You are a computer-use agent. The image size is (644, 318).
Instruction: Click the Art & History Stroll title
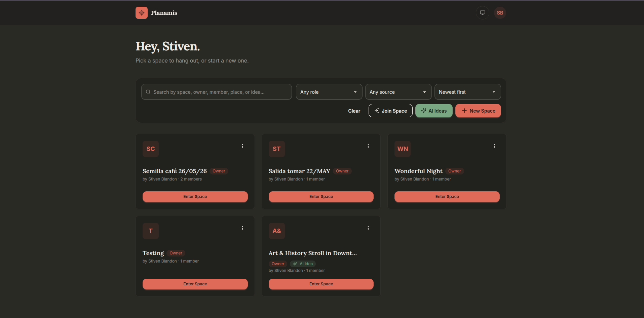point(312,253)
